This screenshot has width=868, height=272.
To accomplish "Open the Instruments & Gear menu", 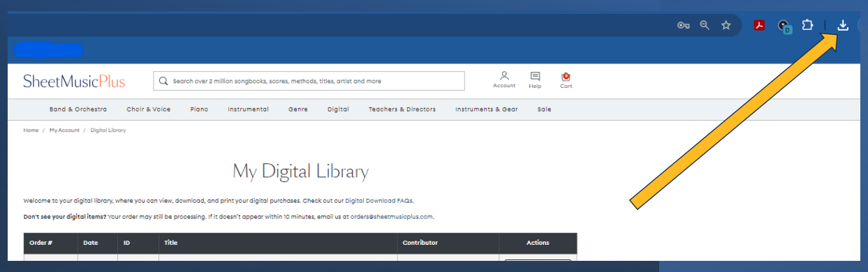I will 487,109.
